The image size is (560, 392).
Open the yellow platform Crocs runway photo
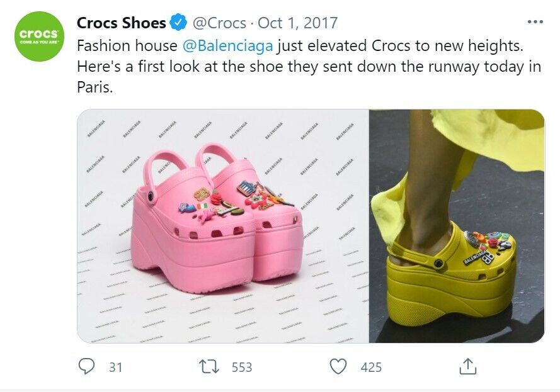point(457,226)
